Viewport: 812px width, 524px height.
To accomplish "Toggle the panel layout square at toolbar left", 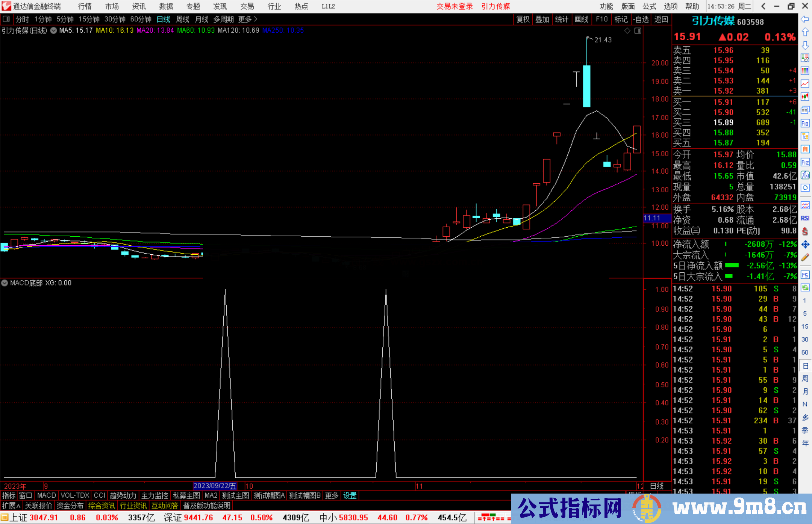I will [6, 19].
